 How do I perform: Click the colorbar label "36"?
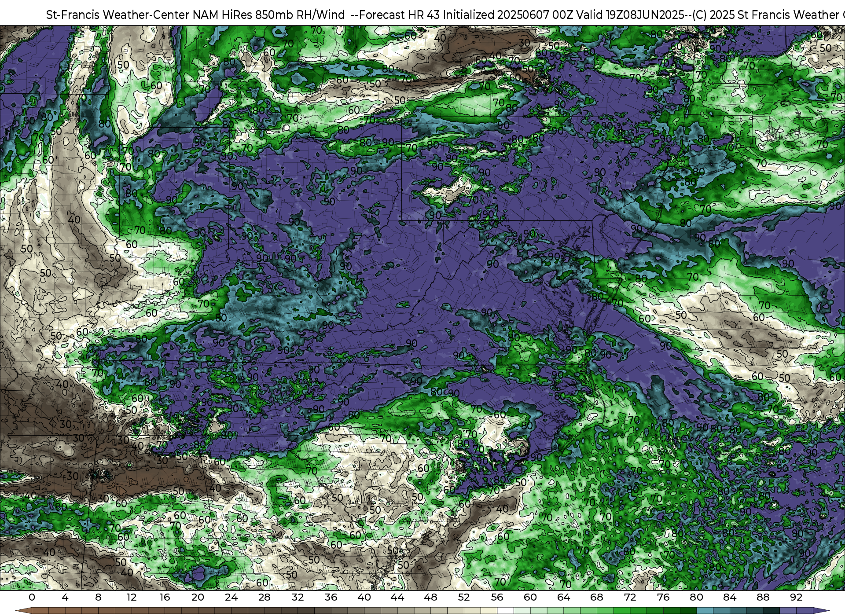[331, 598]
